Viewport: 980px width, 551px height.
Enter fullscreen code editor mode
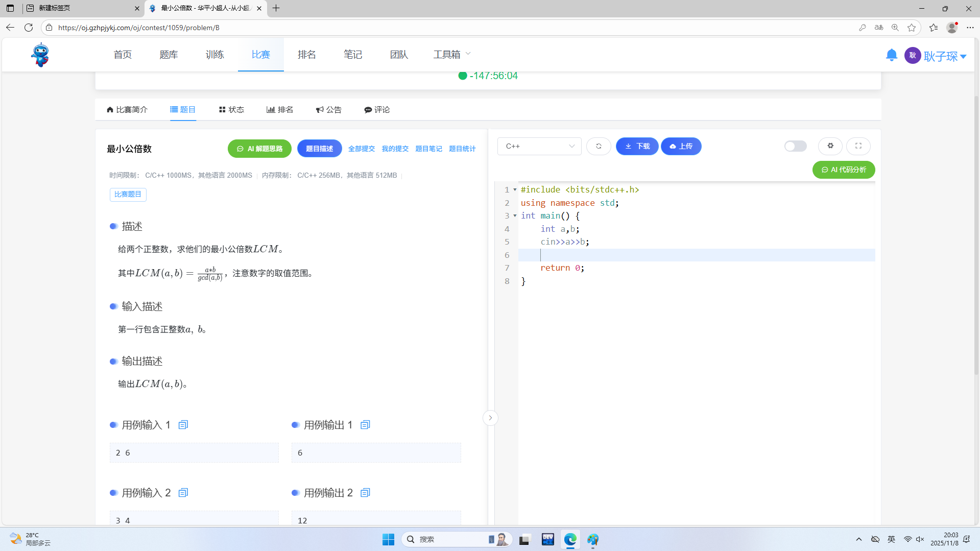pyautogui.click(x=858, y=146)
